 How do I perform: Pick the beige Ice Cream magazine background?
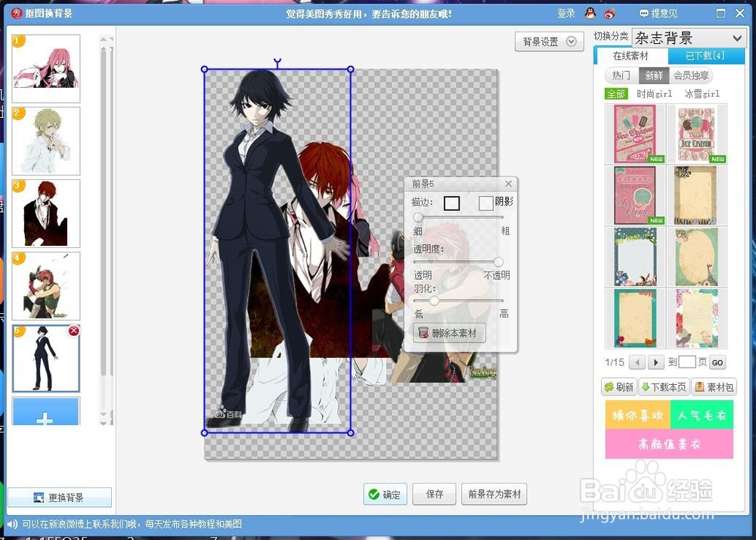pos(696,134)
